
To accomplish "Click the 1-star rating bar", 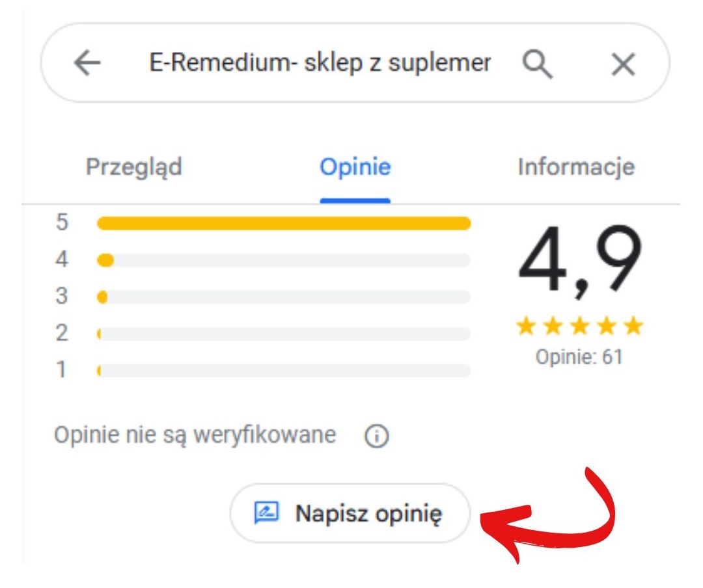I will tap(283, 371).
